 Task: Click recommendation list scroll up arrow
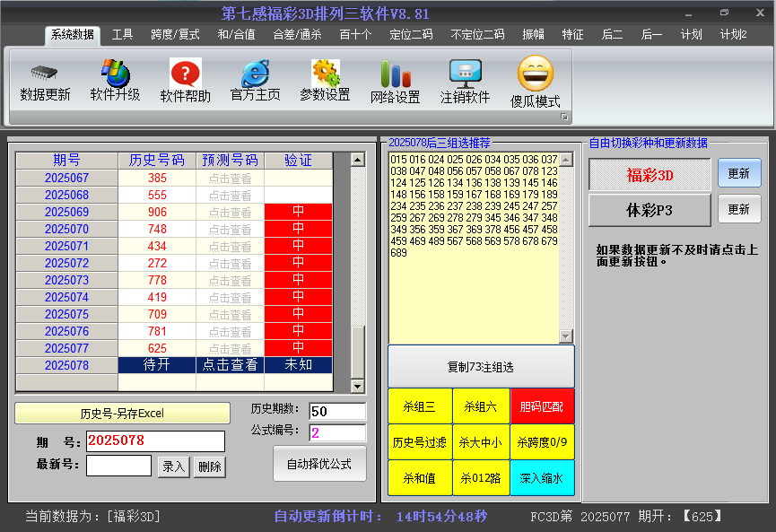(566, 160)
